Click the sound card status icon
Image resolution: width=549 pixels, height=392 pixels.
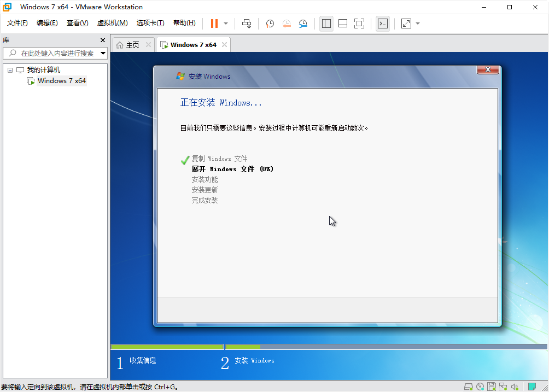[x=515, y=387]
